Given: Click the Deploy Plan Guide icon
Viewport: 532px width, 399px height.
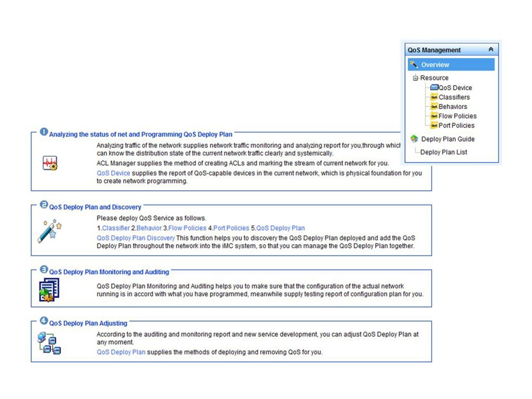Looking at the screenshot, I should click(415, 139).
